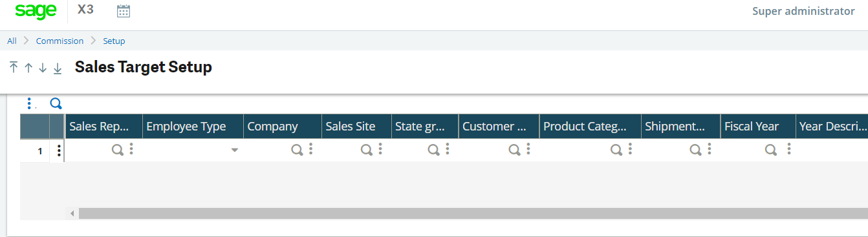Image resolution: width=868 pixels, height=237 pixels.
Task: Go to All breadcrumb link
Action: pos(12,41)
